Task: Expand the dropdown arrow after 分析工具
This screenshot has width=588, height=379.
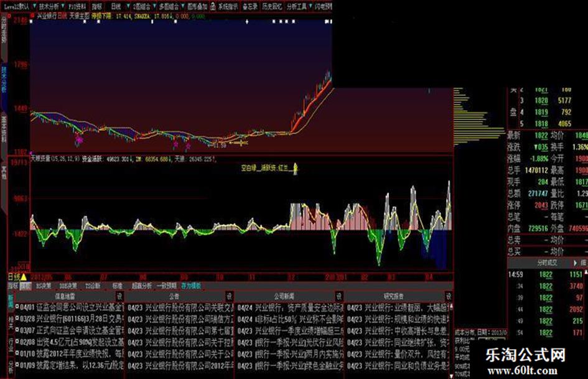Action: pyautogui.click(x=310, y=6)
